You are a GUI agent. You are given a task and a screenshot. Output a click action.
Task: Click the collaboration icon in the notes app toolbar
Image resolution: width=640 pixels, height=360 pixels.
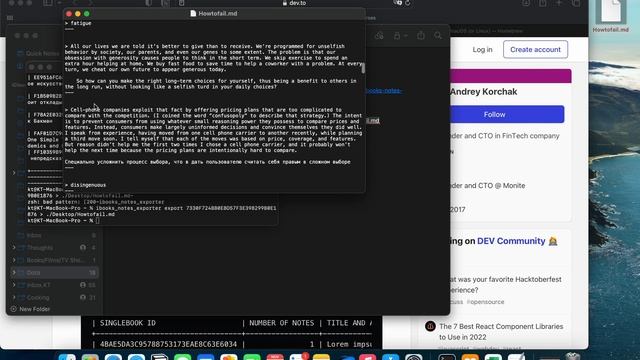pos(379,36)
